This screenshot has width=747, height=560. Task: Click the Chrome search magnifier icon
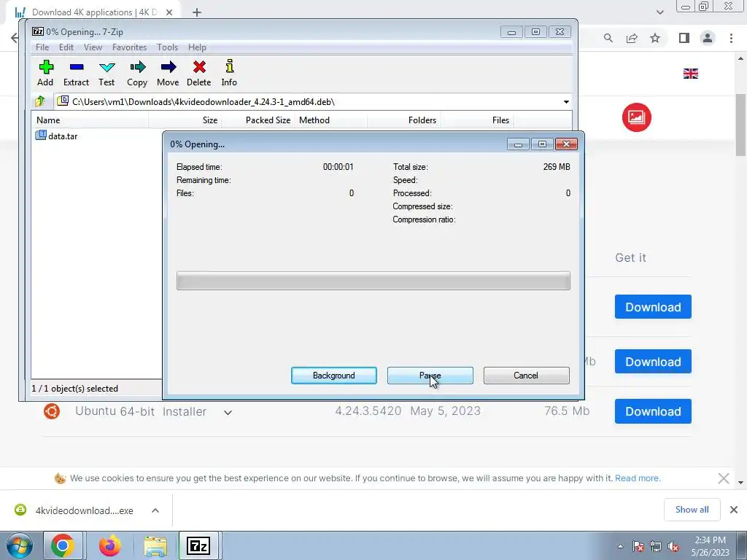click(x=608, y=38)
